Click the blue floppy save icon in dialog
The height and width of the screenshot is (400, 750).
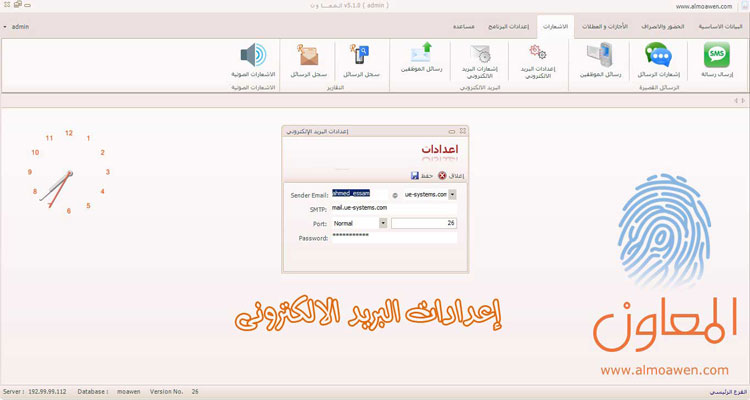[x=415, y=176]
